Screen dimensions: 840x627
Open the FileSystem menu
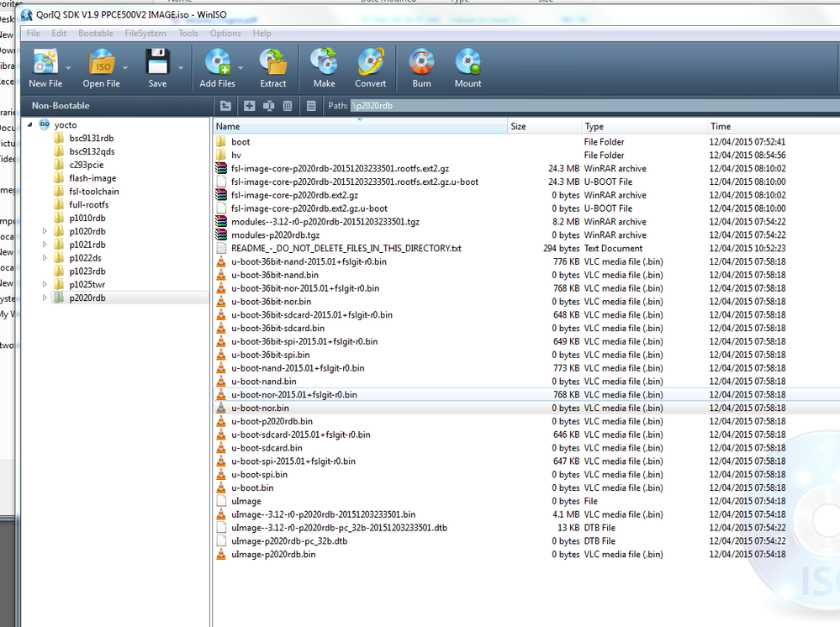point(145,33)
